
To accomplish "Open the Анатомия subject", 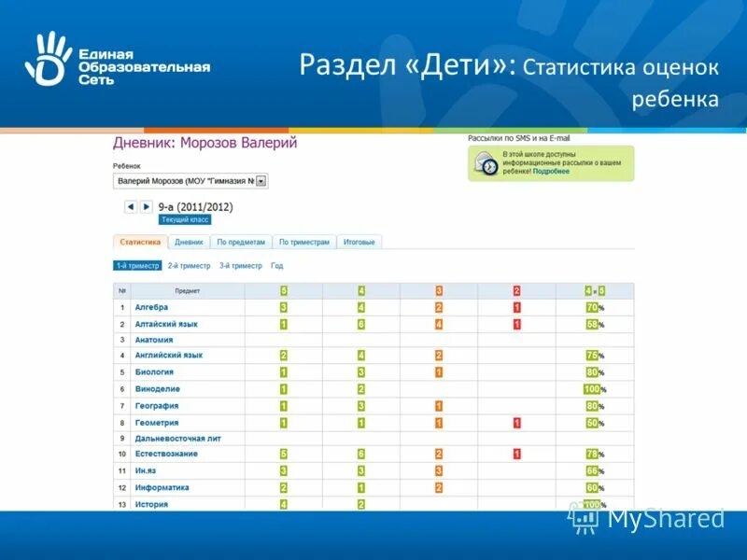I will coord(154,340).
